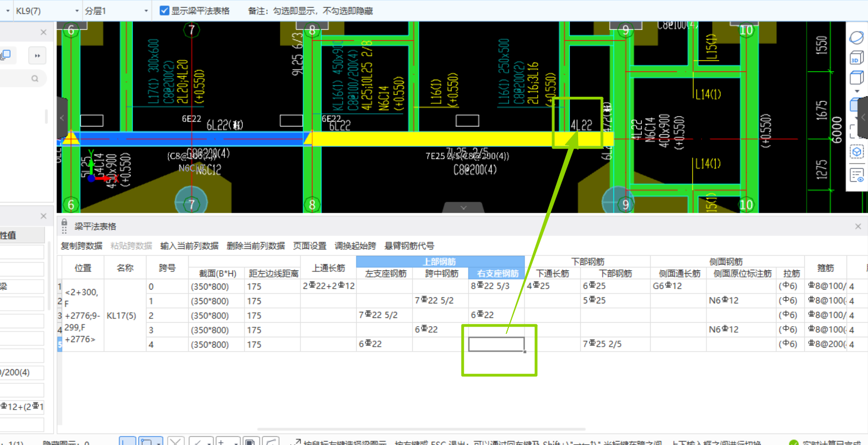868x445 pixels.
Task: Click the scrollbar in the upper left panel
Action: coord(46,116)
